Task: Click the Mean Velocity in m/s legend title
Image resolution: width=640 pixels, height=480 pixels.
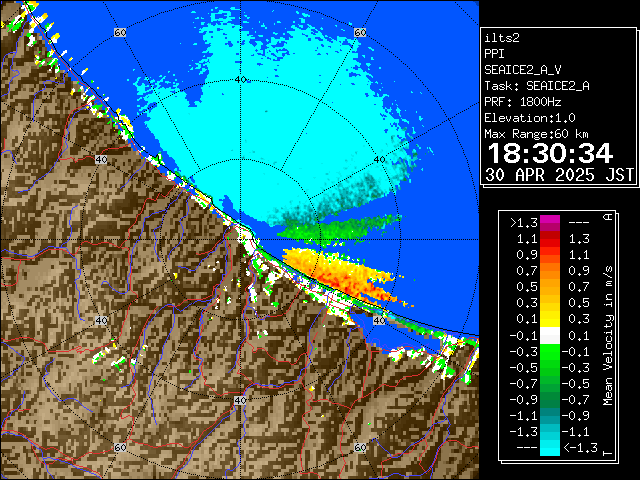Action: (x=608, y=336)
